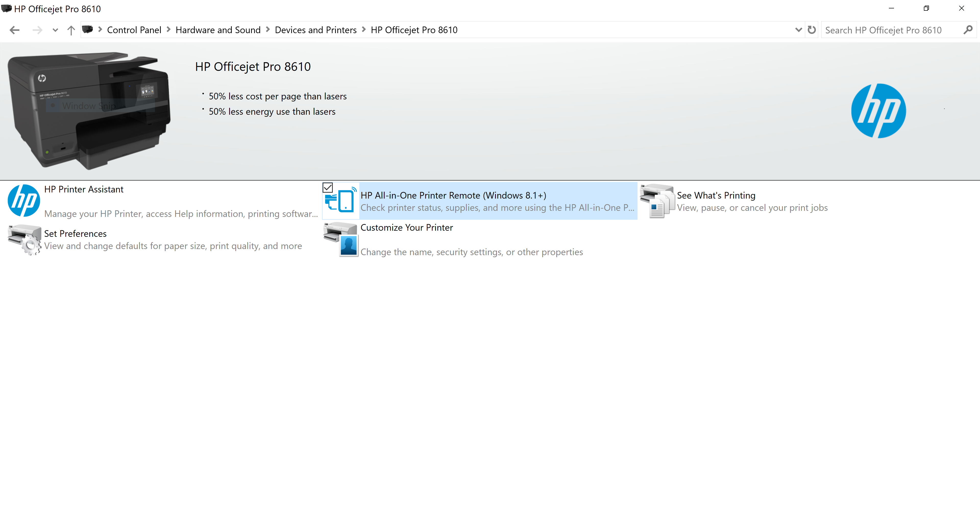Open the Customize Your Printer link
This screenshot has height=520, width=980.
[406, 227]
